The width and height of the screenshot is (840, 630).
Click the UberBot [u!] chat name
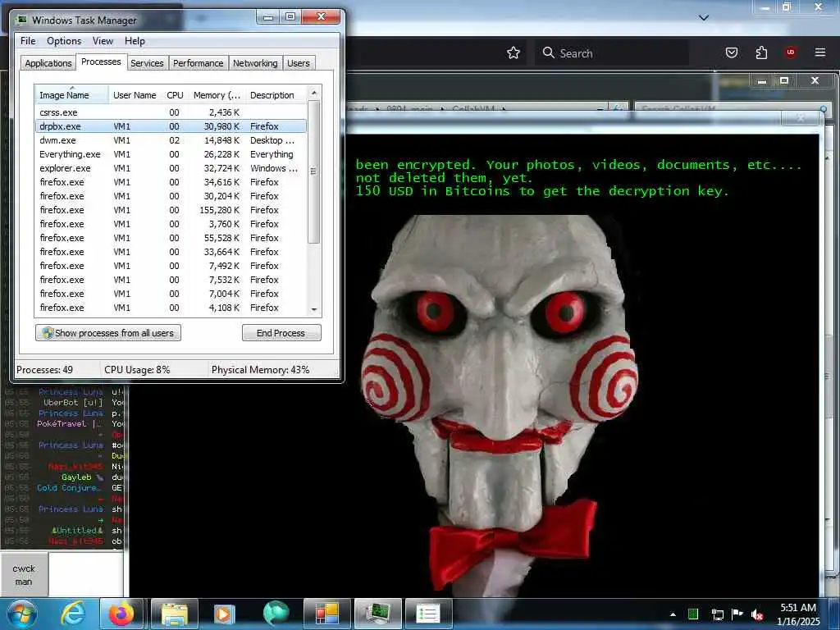pos(73,402)
